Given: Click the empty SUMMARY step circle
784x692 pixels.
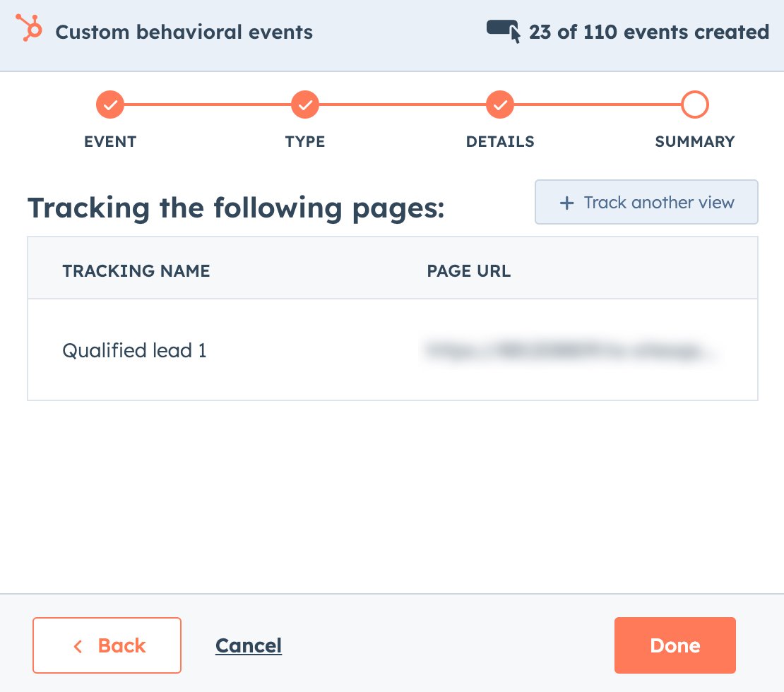Looking at the screenshot, I should coord(695,105).
